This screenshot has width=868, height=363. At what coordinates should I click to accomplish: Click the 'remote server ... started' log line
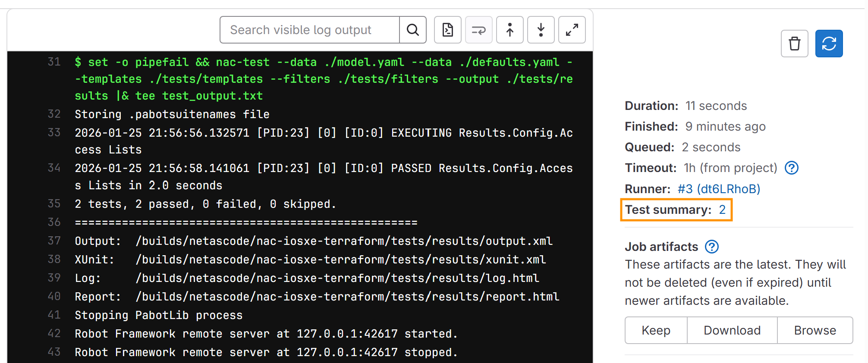click(266, 334)
